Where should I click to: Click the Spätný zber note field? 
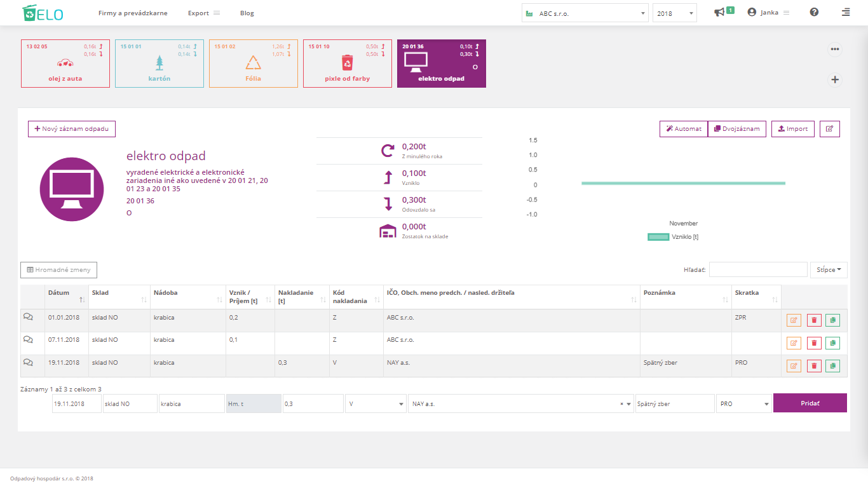675,403
